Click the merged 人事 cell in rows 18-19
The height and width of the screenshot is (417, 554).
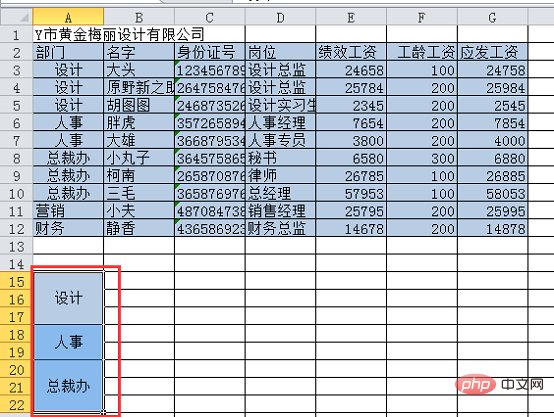pyautogui.click(x=68, y=342)
